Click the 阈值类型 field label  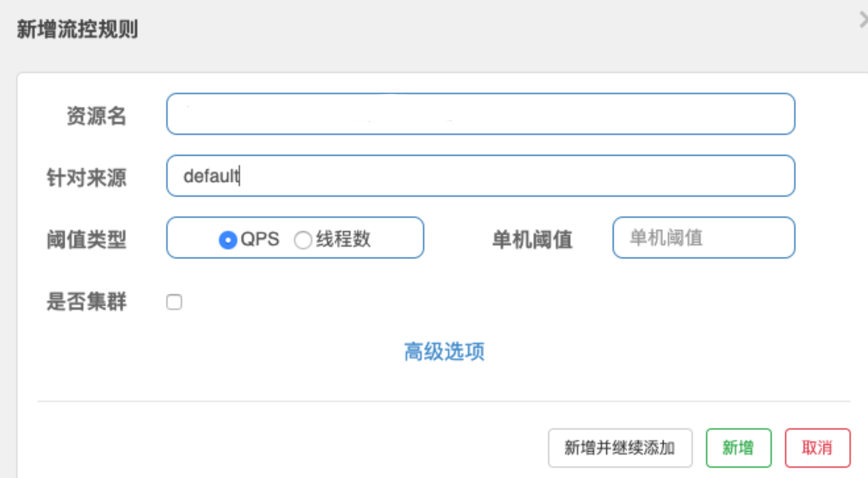(86, 240)
